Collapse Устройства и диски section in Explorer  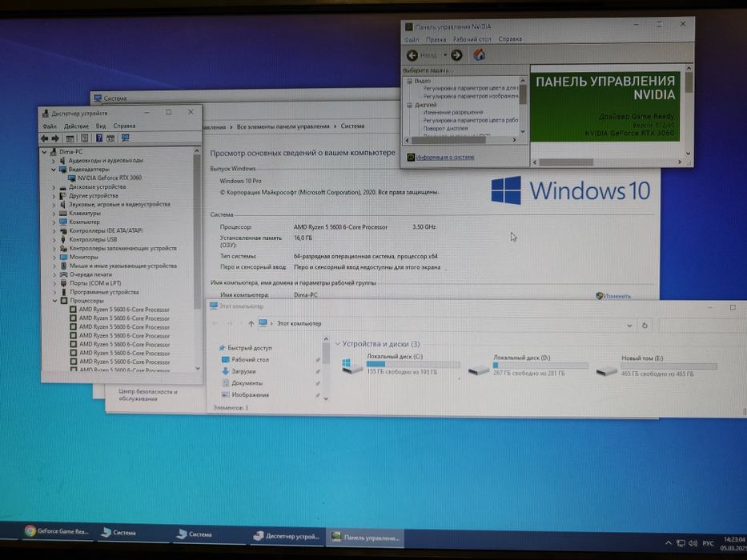(x=338, y=343)
